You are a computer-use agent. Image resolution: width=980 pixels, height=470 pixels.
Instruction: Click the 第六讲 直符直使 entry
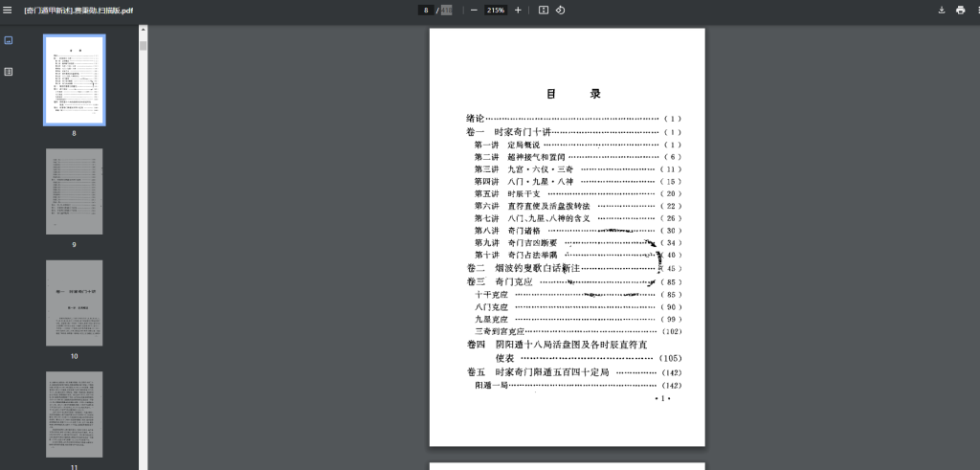(577, 206)
